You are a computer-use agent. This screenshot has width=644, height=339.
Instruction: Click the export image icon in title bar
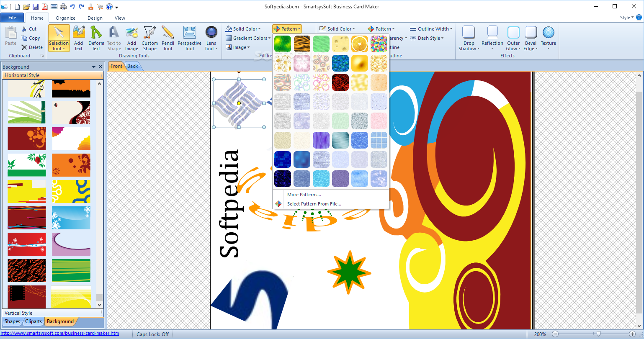tap(54, 6)
